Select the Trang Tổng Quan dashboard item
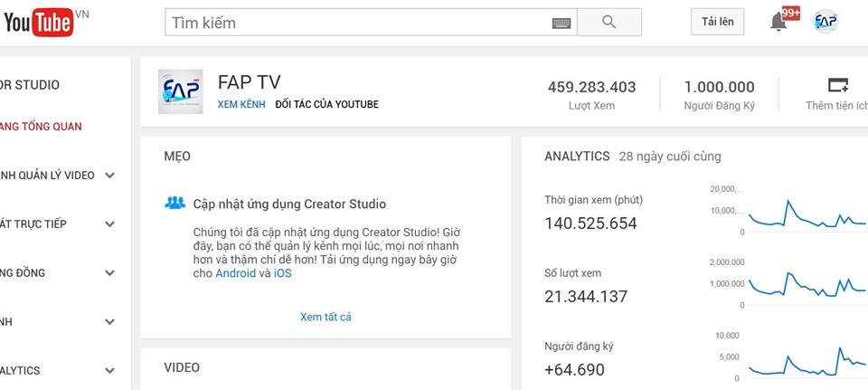The height and width of the screenshot is (390, 868). (x=42, y=127)
